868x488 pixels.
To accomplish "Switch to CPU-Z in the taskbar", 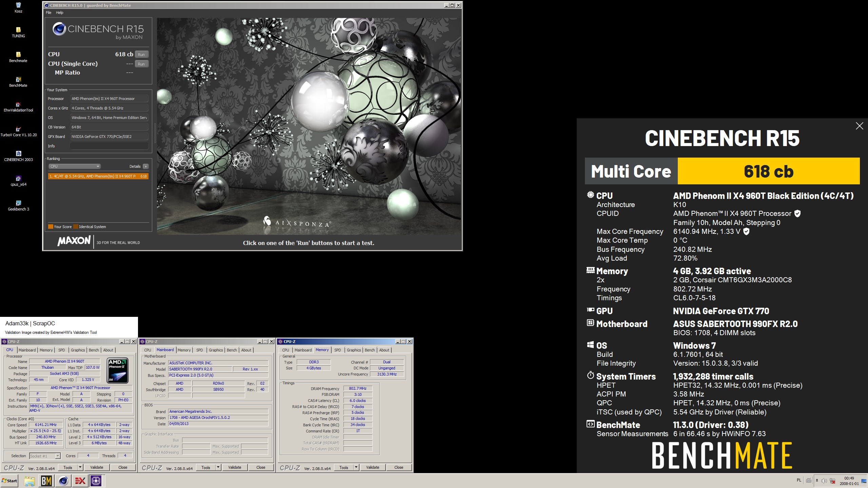I will (96, 481).
